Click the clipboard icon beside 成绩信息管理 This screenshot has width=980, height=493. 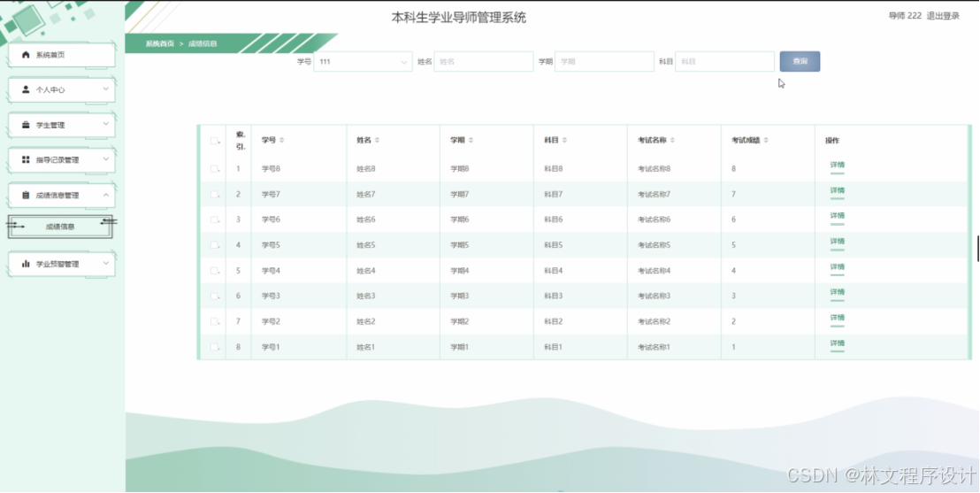click(26, 196)
